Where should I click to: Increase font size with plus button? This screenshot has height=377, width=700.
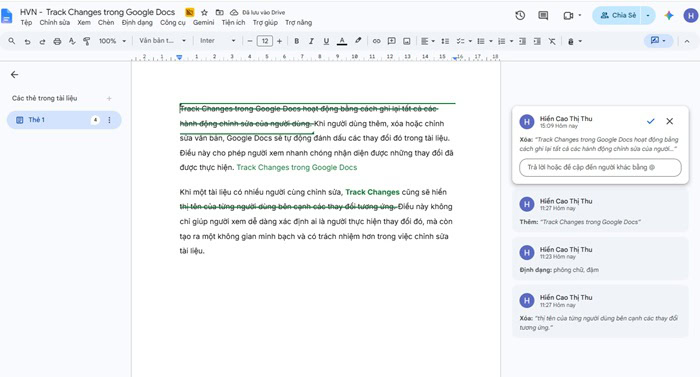coord(279,41)
